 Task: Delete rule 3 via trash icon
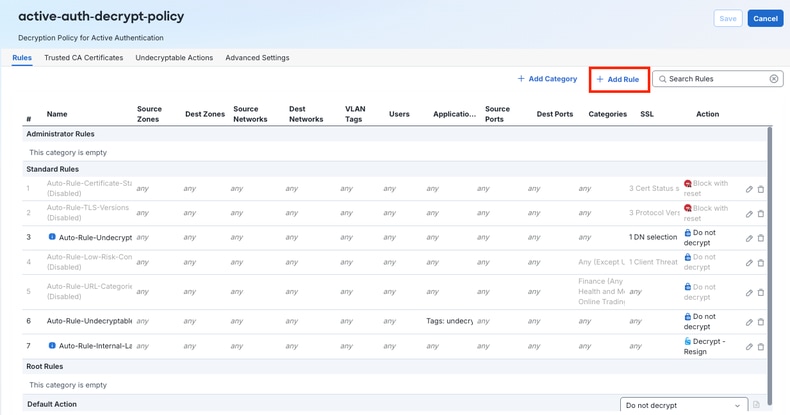coord(761,238)
